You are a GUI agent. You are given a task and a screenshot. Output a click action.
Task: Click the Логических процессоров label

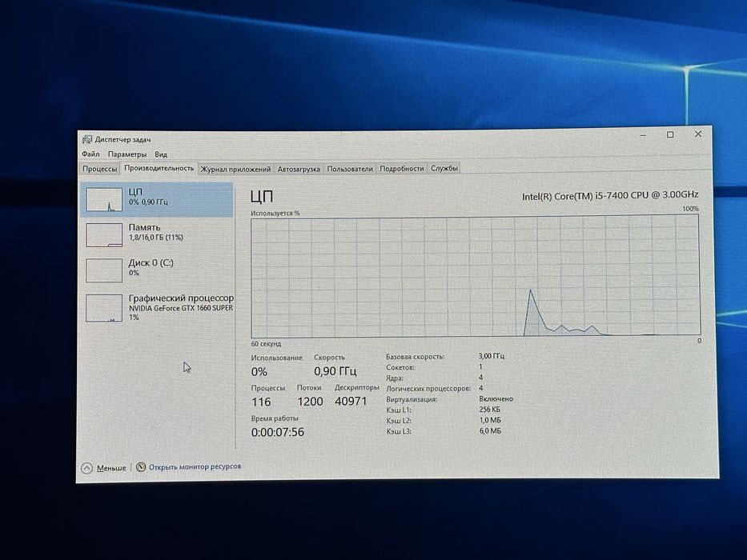click(428, 389)
